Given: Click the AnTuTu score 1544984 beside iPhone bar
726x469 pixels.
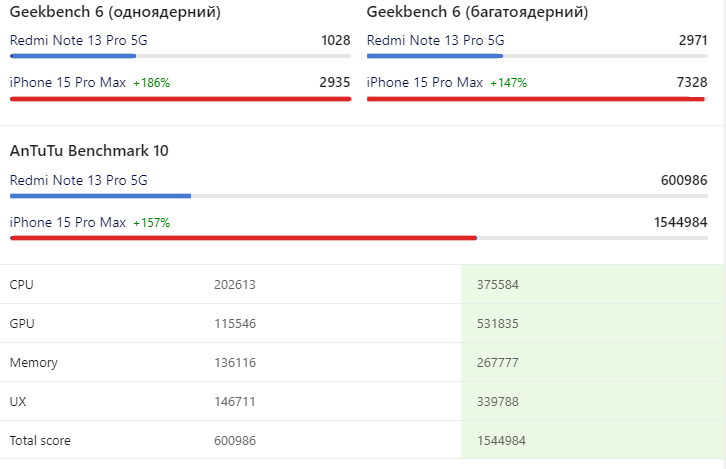Looking at the screenshot, I should point(681,222).
